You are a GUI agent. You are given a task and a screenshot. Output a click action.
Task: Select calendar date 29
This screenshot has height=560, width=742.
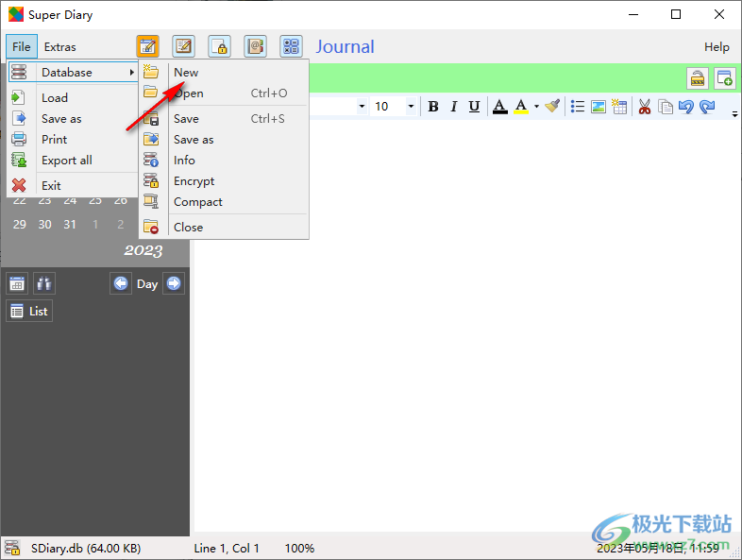click(x=20, y=225)
